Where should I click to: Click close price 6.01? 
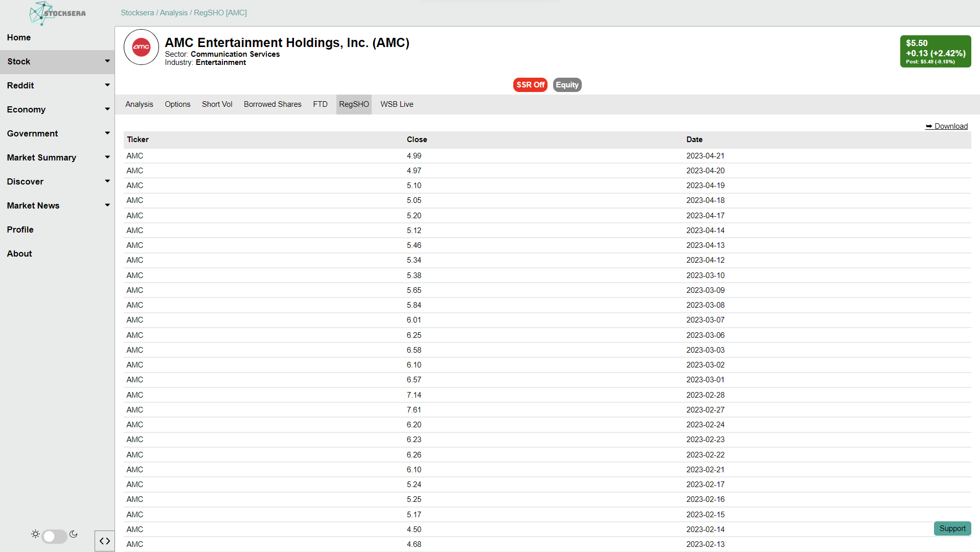coord(414,320)
